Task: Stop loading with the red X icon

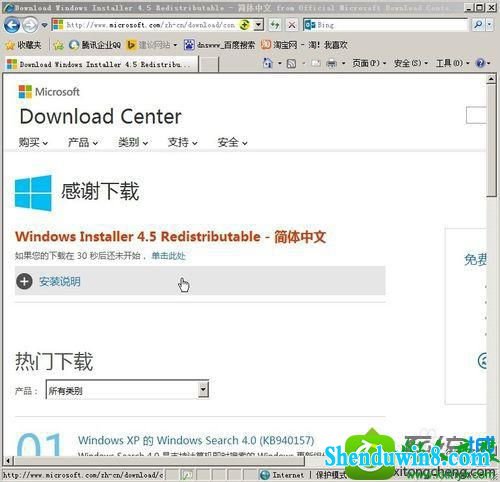Action: (x=292, y=25)
